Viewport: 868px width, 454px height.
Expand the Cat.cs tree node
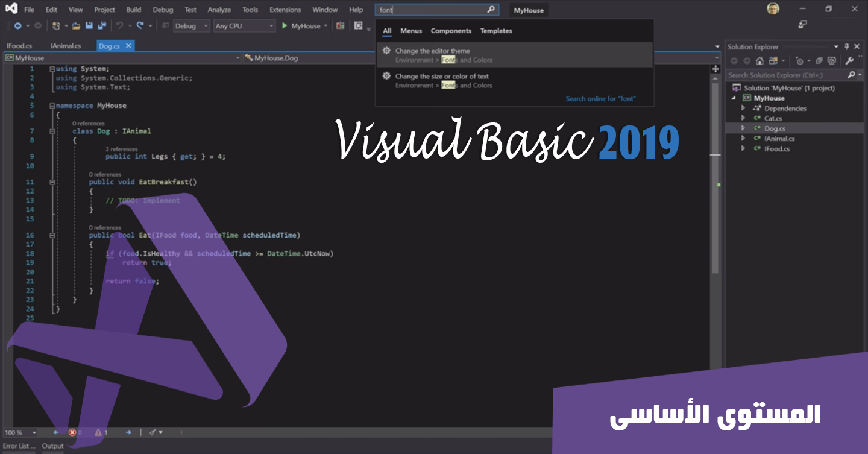pyautogui.click(x=743, y=118)
